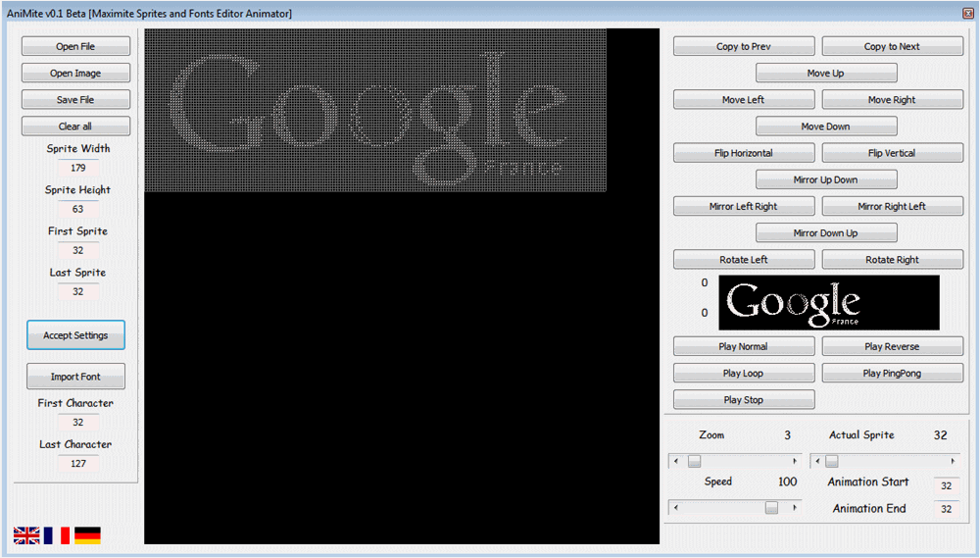980x558 pixels.
Task: Click the Open Image button
Action: point(75,74)
